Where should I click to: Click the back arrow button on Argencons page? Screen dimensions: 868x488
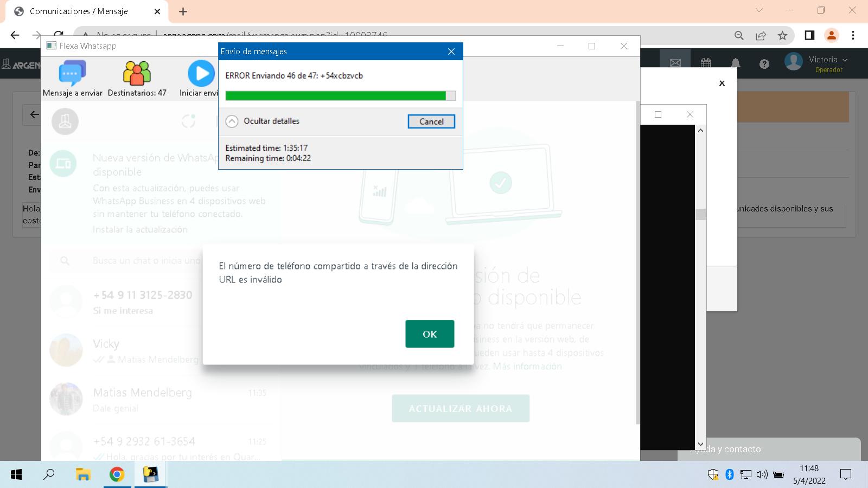coord(34,114)
